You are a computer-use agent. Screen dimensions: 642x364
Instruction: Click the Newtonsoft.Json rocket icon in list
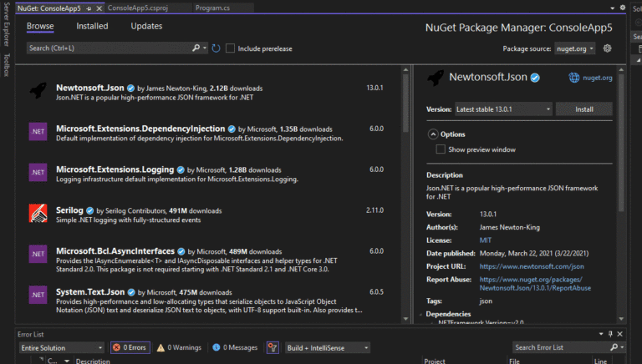click(38, 90)
